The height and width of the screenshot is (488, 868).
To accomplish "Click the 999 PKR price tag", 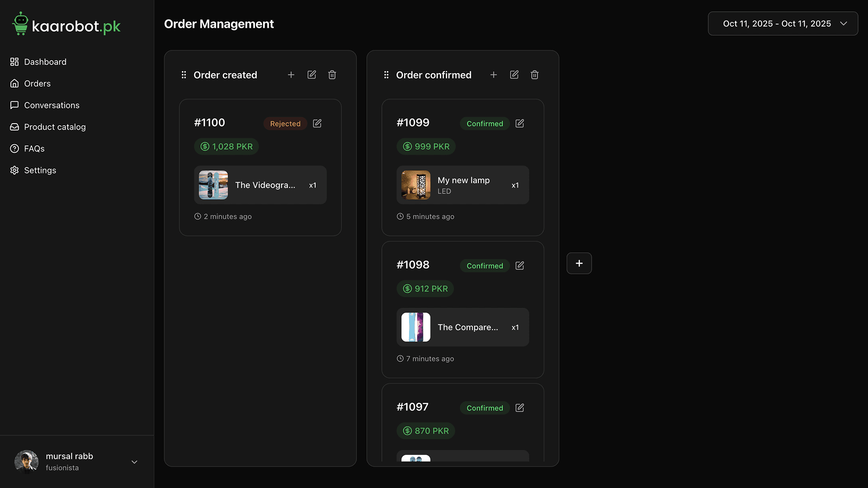I will coord(426,146).
